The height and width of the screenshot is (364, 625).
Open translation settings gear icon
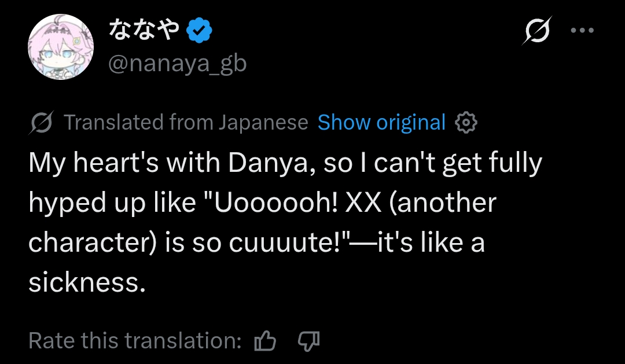coord(466,123)
